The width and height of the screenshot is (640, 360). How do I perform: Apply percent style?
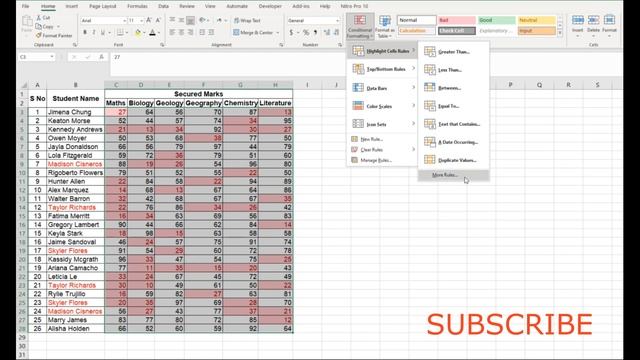[x=306, y=33]
